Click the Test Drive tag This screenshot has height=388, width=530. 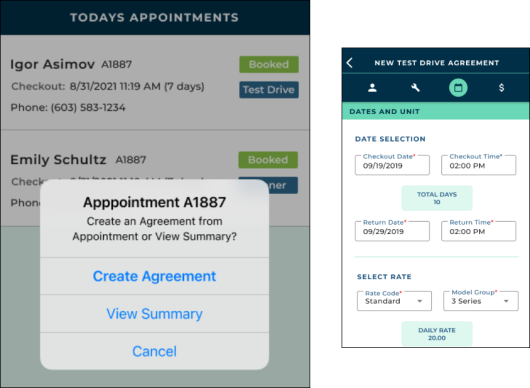click(269, 90)
